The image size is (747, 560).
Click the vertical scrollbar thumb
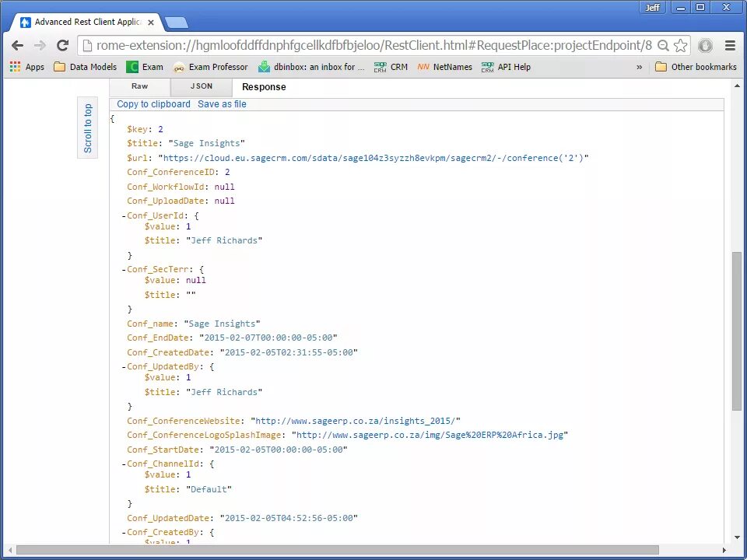point(737,330)
